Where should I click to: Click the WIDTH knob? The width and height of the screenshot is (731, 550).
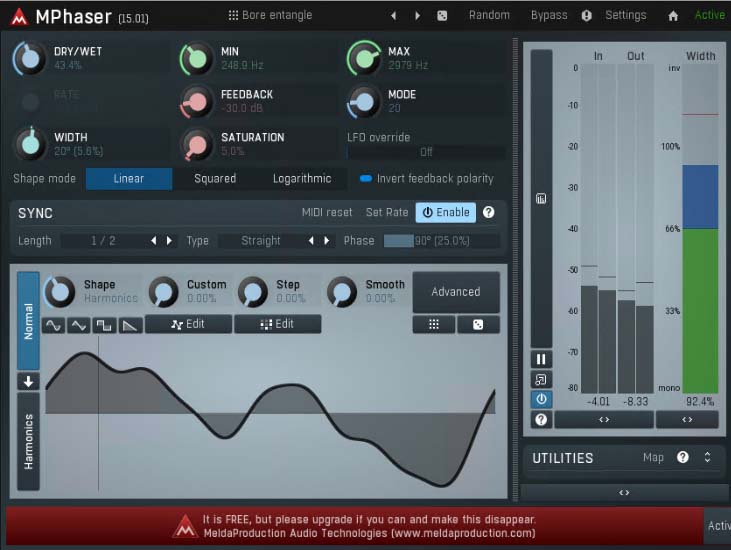30,144
